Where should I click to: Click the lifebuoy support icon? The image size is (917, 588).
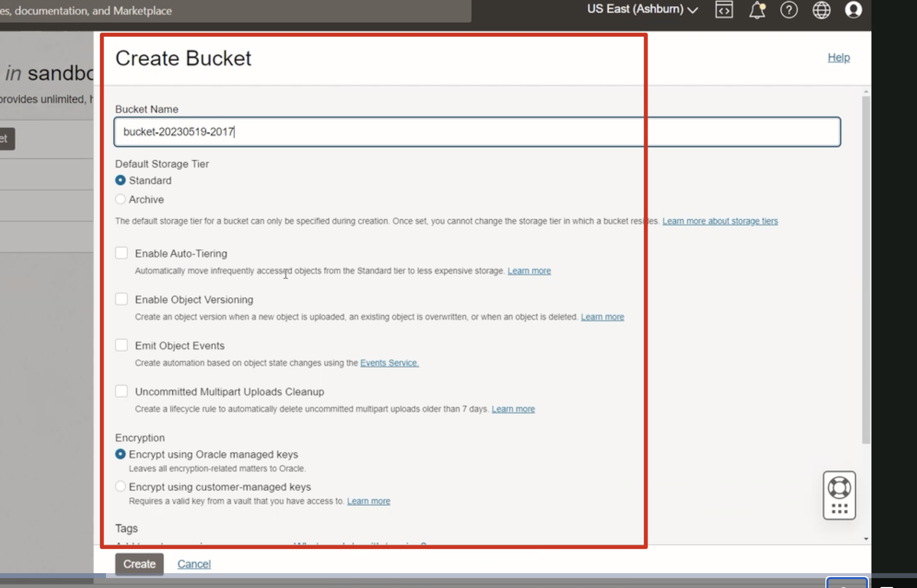839,488
